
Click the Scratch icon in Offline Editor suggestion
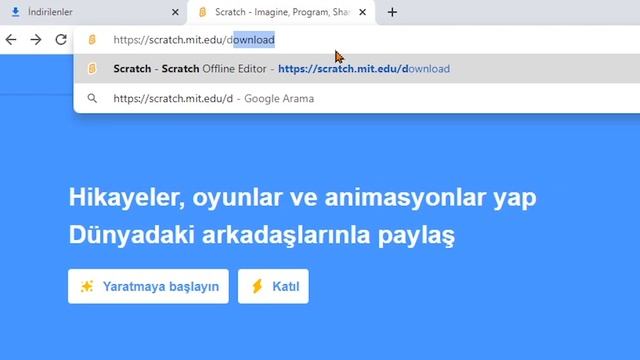(92, 69)
